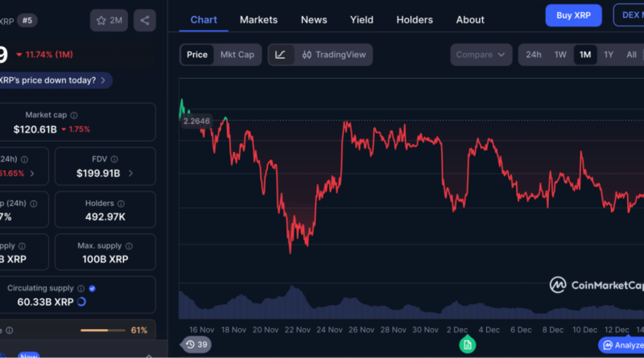
Task: Open the Compare dropdown
Action: click(x=481, y=55)
